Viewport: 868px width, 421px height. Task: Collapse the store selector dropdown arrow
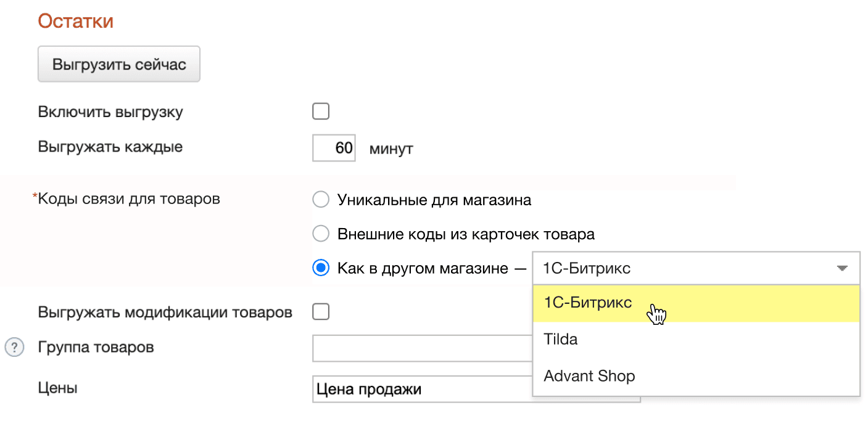[x=842, y=268]
